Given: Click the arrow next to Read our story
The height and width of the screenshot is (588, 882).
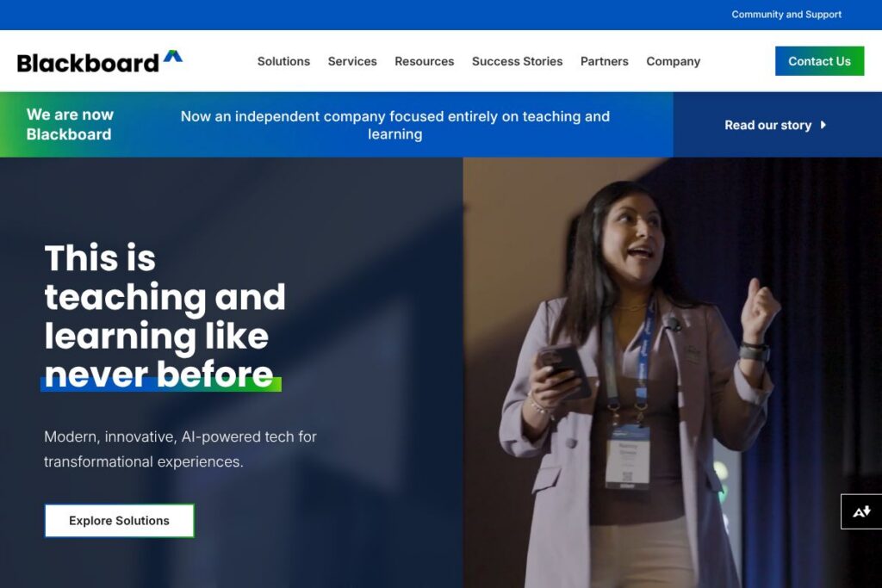Looking at the screenshot, I should coord(823,125).
